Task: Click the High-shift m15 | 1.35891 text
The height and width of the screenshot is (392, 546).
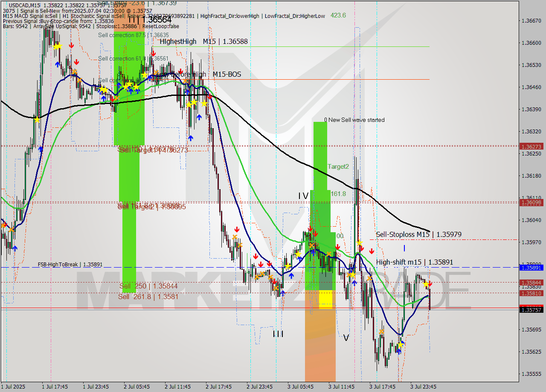Action: click(x=415, y=262)
